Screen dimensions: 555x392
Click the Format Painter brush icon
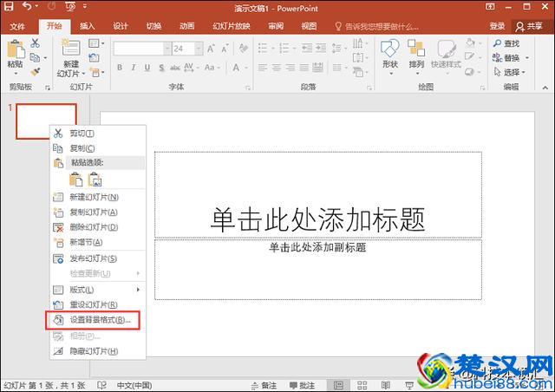(x=35, y=72)
